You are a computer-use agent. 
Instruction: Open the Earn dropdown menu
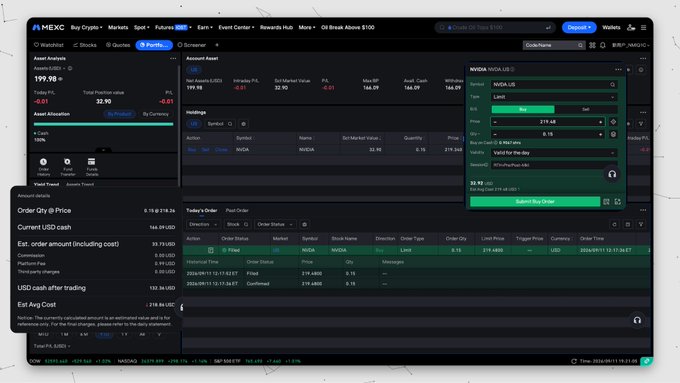coord(205,27)
